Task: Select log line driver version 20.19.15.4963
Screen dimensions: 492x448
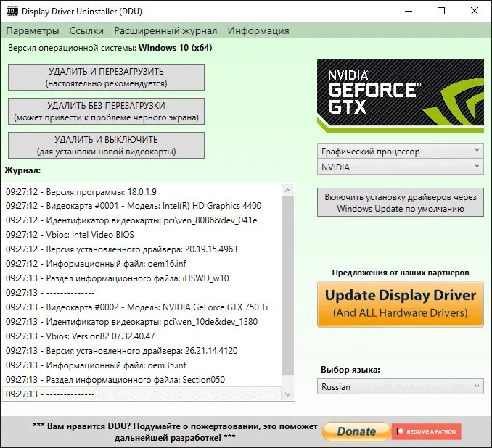Action: [x=142, y=249]
